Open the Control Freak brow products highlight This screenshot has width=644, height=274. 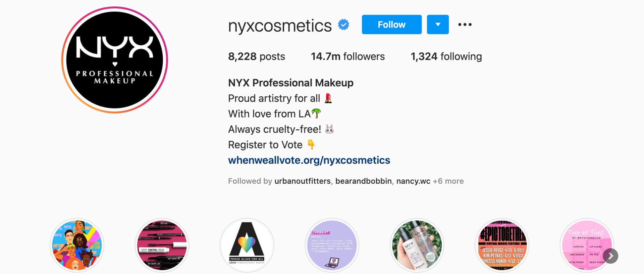162,245
